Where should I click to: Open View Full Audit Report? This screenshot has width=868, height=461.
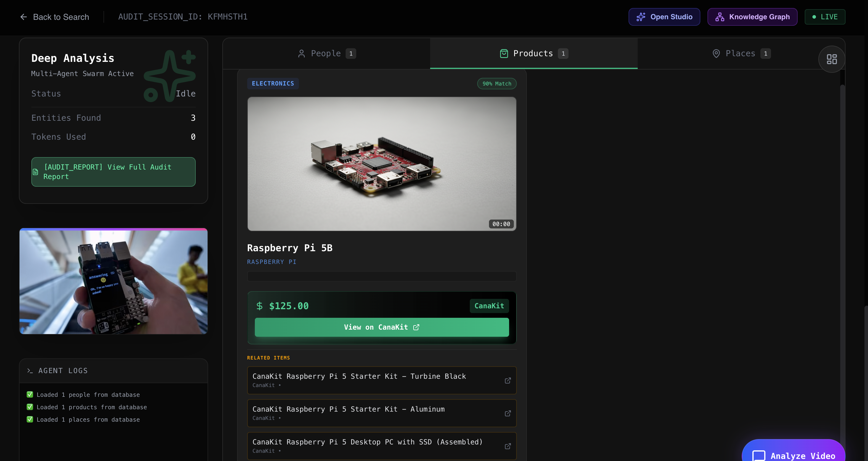coord(113,172)
